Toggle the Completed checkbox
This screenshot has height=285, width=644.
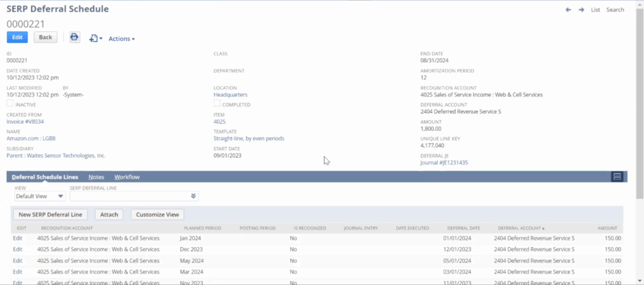[x=217, y=104]
